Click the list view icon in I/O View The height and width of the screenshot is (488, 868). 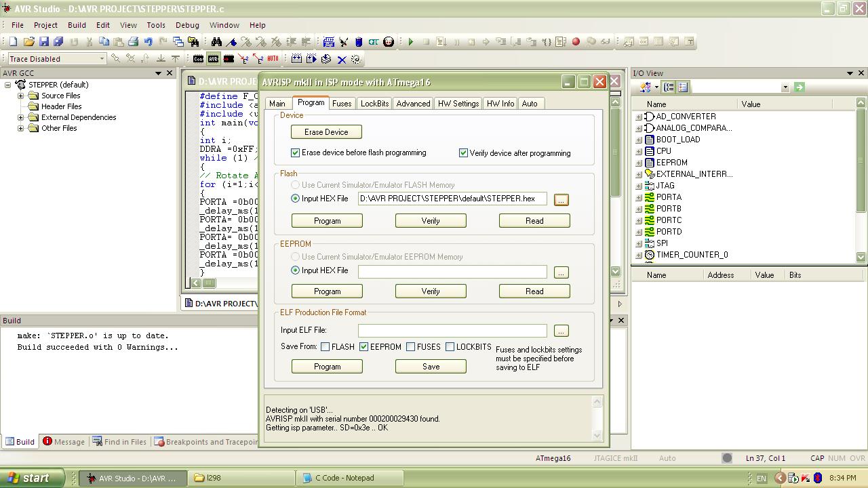pyautogui.click(x=683, y=87)
